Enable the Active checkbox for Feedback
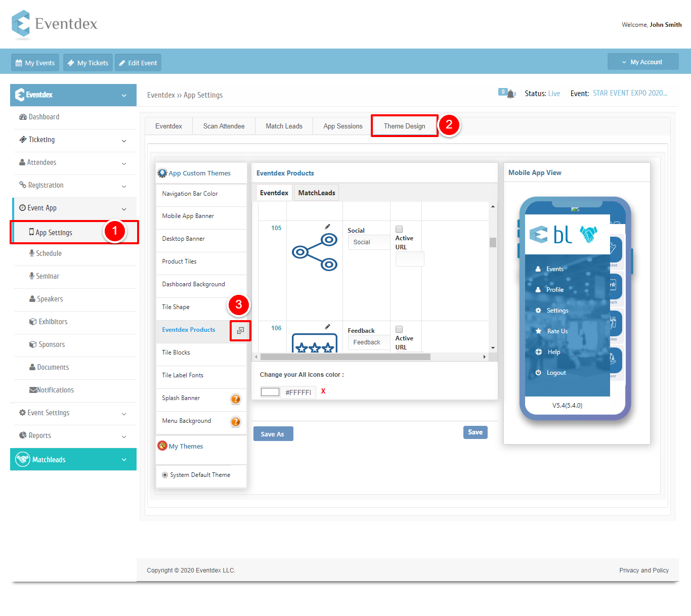This screenshot has height=616, width=691. 399,329
